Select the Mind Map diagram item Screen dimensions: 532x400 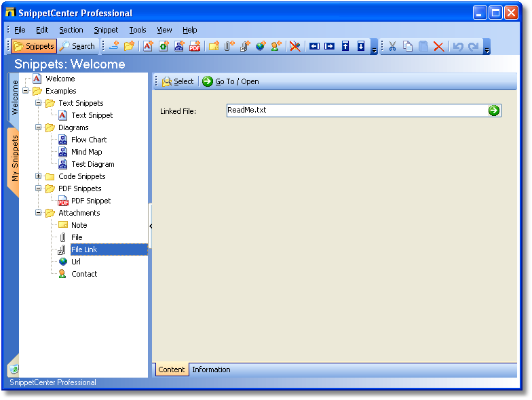pyautogui.click(x=87, y=152)
